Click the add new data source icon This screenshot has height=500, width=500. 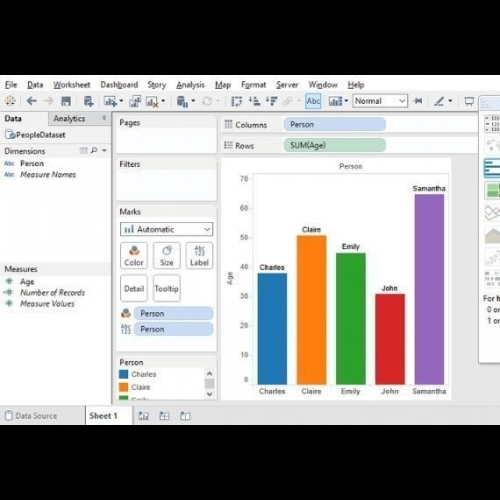88,101
